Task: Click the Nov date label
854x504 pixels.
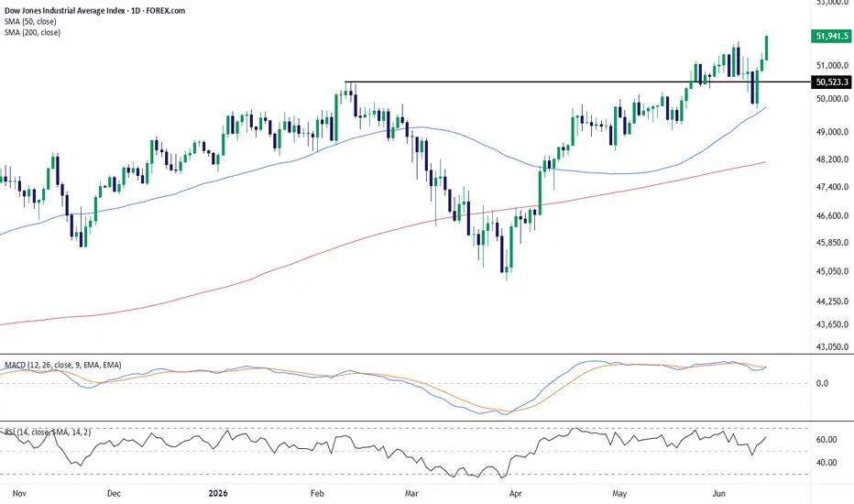Action: 19,494
